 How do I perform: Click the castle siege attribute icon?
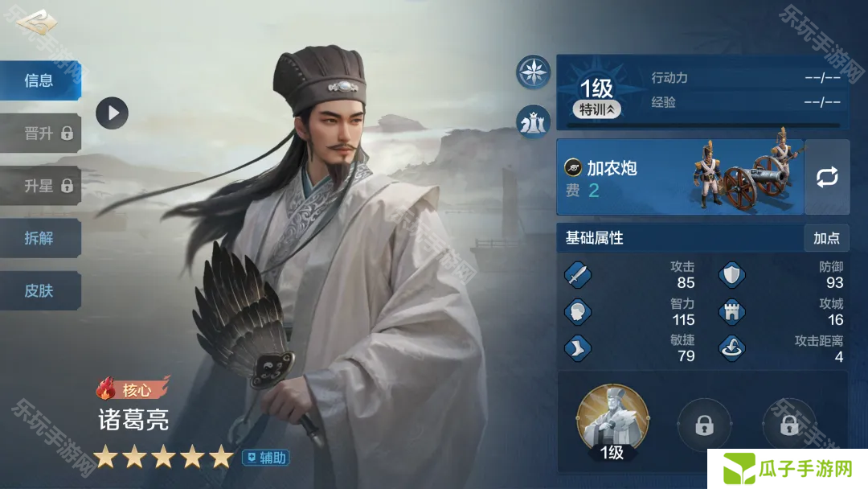(x=732, y=312)
